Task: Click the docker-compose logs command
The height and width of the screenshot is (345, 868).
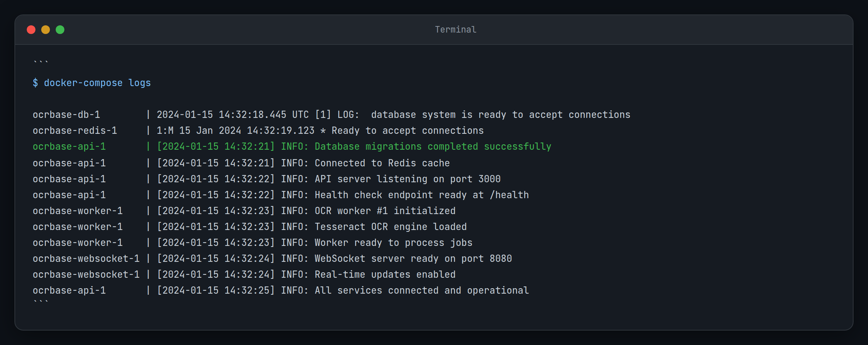Action: 92,83
